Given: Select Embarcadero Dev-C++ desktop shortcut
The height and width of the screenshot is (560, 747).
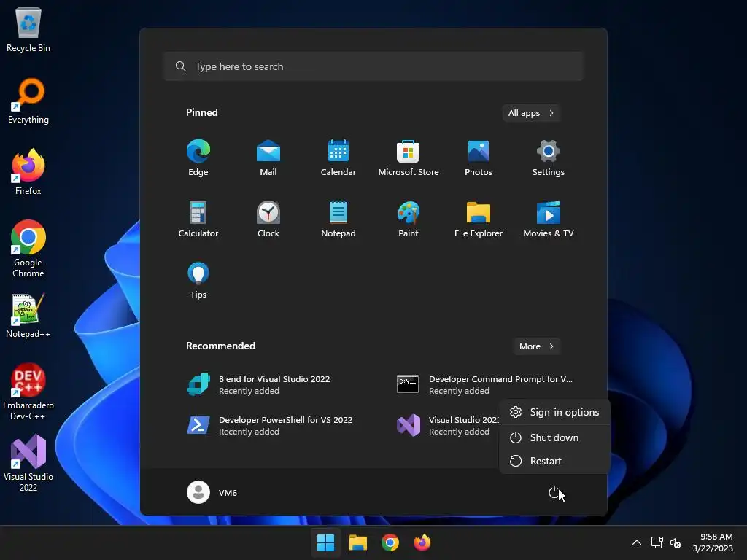Looking at the screenshot, I should click(x=28, y=392).
